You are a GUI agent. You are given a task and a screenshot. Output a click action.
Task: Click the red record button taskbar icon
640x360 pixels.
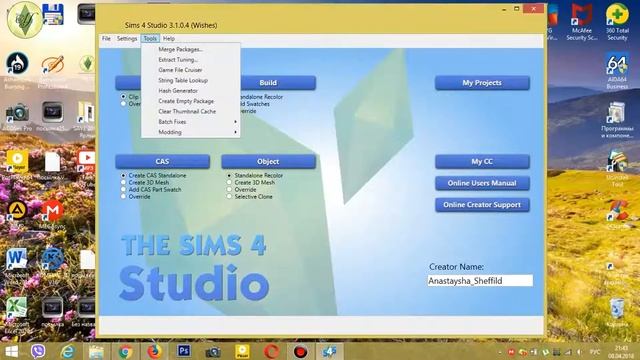click(300, 351)
